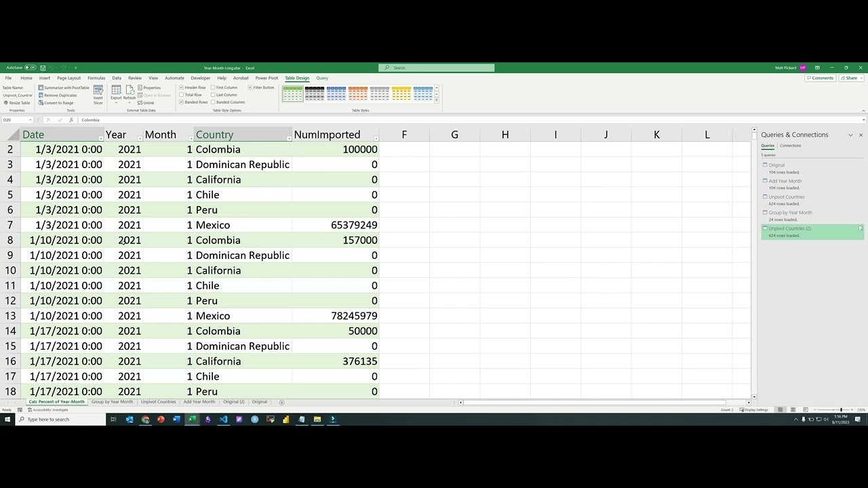Click Remove Duplicates tool
868x488 pixels.
(x=58, y=95)
